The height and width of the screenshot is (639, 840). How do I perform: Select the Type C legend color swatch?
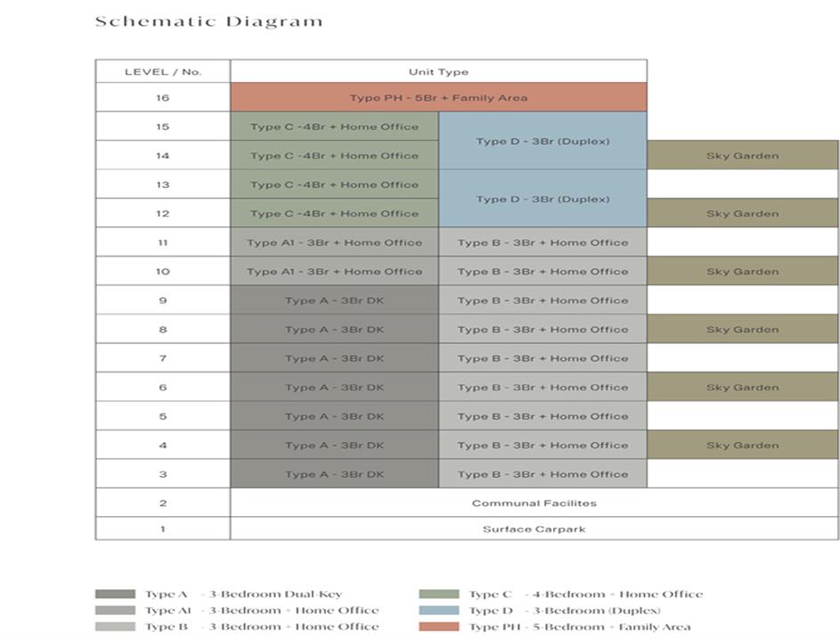coord(438,594)
